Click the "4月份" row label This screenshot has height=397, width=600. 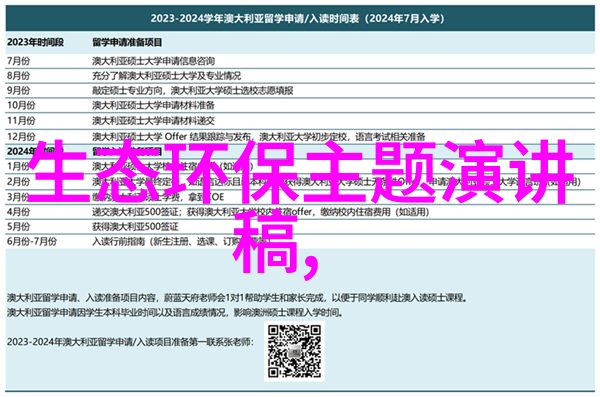[18, 212]
